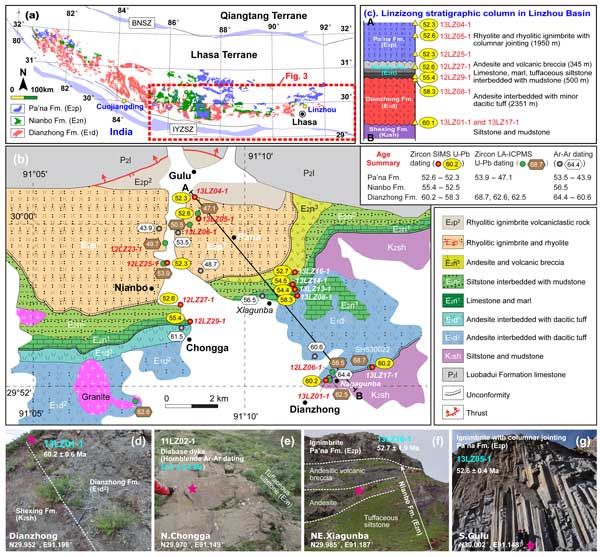Click the 'Granite' label on the pink intrusion

click(96, 397)
